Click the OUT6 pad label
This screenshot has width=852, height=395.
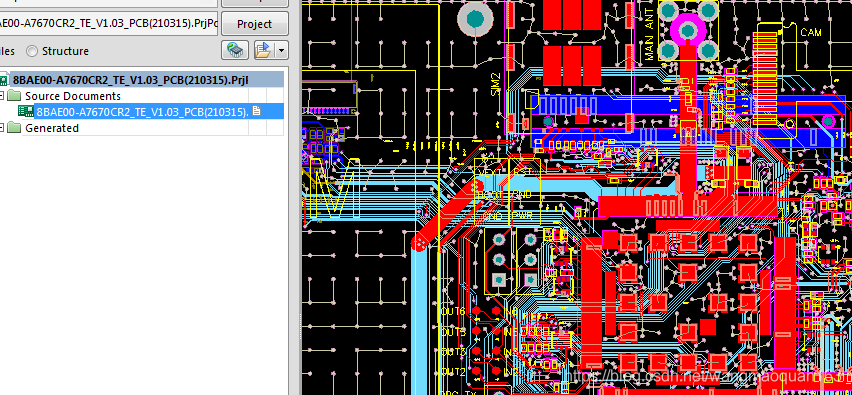click(x=452, y=312)
